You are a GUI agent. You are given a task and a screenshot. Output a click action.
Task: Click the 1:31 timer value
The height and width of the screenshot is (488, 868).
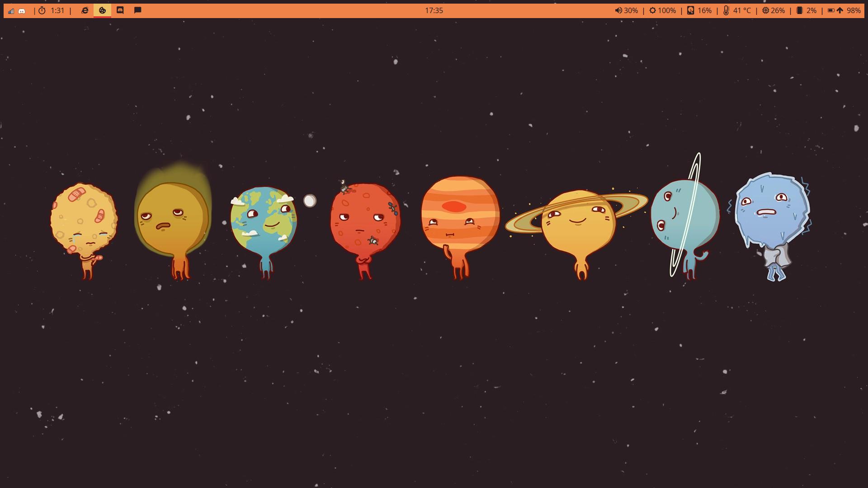(57, 10)
